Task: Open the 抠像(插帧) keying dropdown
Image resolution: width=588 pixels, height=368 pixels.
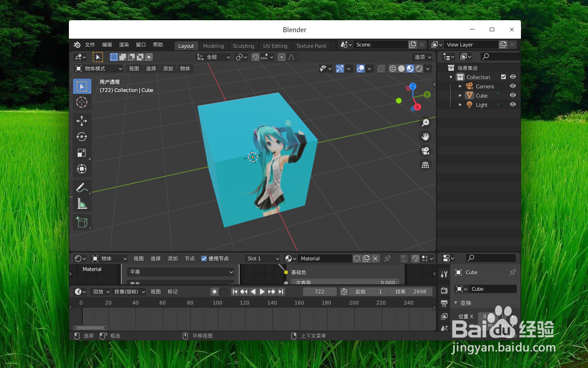Action: click(x=129, y=292)
